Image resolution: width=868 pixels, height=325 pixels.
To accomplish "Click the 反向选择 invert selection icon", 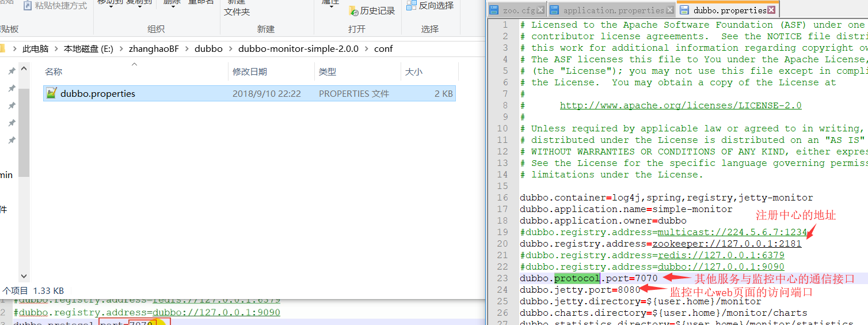I will [412, 5].
